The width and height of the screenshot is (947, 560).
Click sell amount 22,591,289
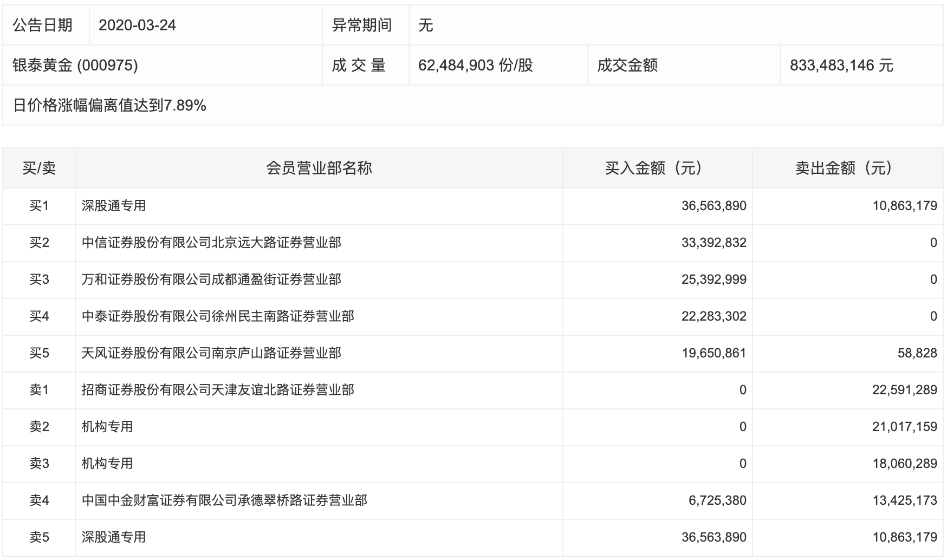tap(905, 390)
